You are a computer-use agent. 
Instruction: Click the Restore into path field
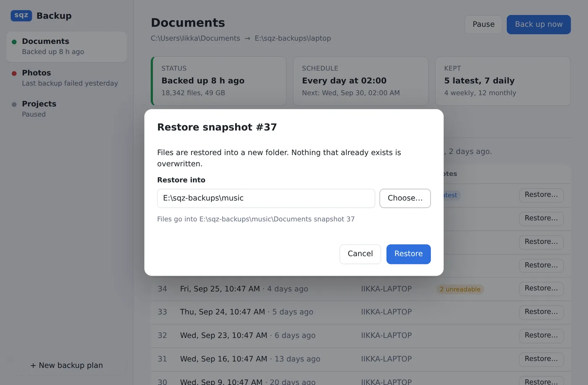[266, 198]
